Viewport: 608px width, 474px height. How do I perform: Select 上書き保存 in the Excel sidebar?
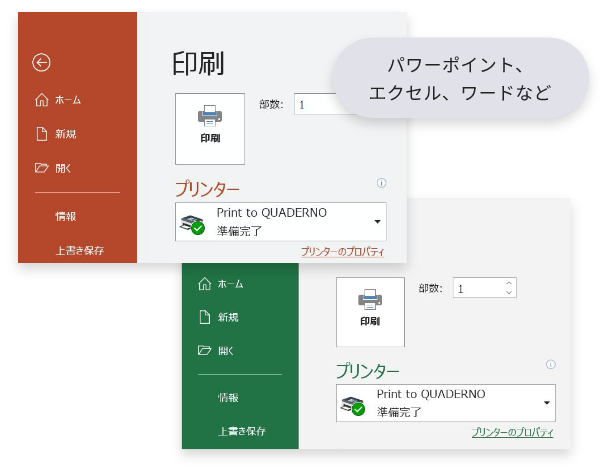pos(242,431)
